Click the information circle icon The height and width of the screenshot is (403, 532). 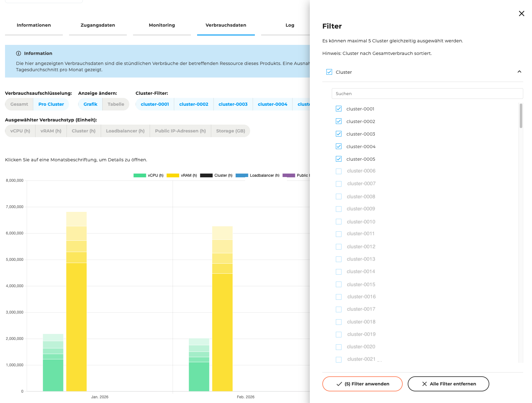(x=19, y=53)
